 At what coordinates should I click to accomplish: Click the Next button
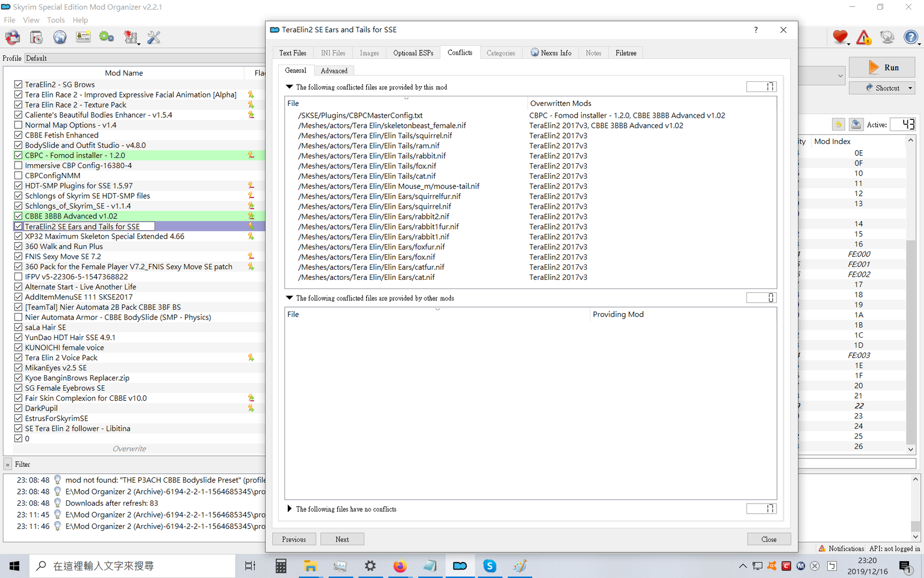point(342,539)
